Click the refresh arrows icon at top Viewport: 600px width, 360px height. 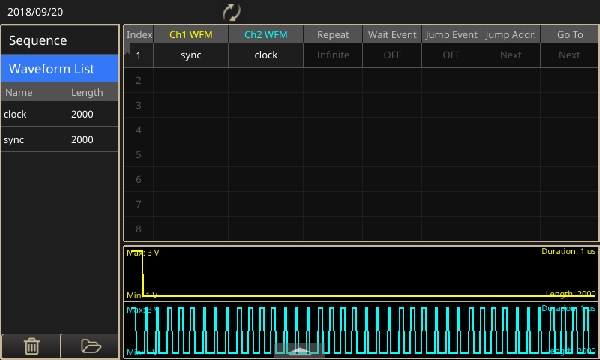click(x=232, y=12)
